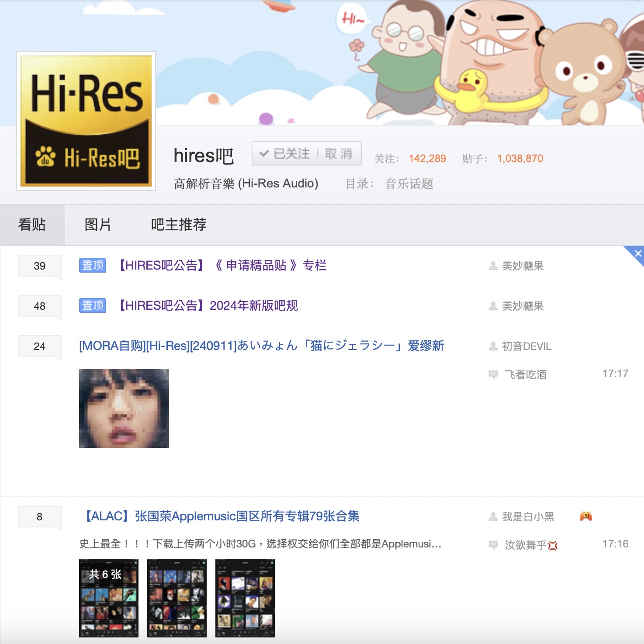
Task: Toggle the 已关注 follow status button
Action: (x=285, y=154)
